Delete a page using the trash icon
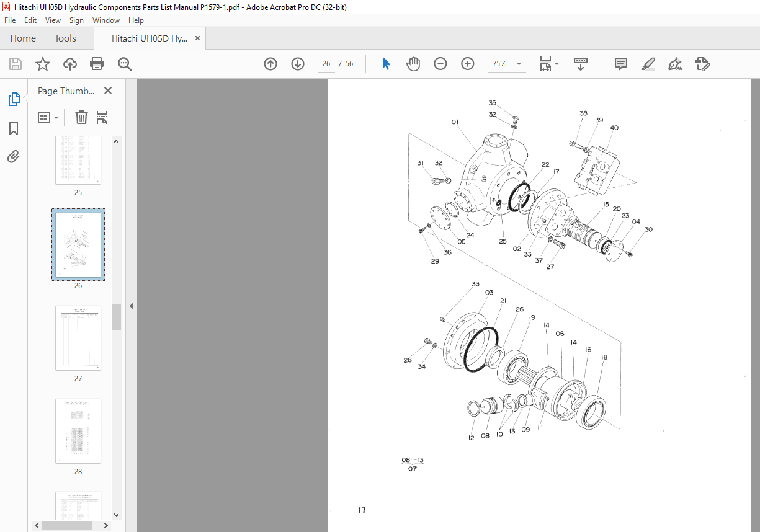This screenshot has width=760, height=532. [x=81, y=117]
